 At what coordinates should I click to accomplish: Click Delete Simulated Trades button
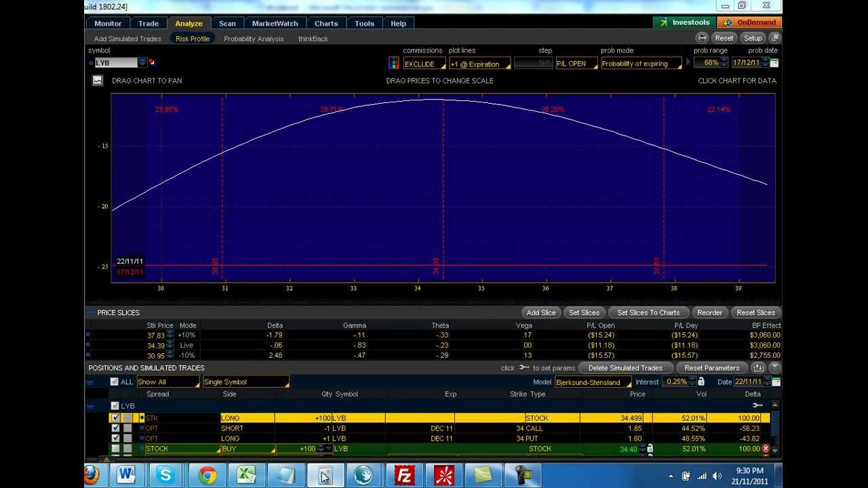point(625,367)
